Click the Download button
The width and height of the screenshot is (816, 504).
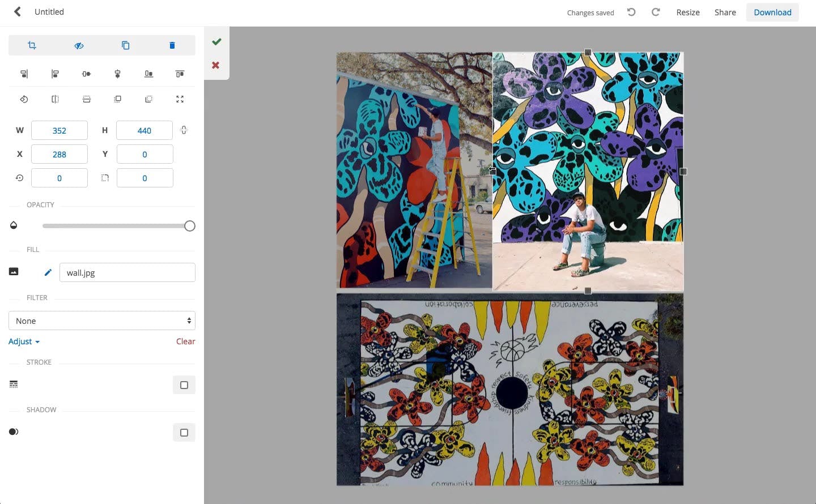[772, 12]
